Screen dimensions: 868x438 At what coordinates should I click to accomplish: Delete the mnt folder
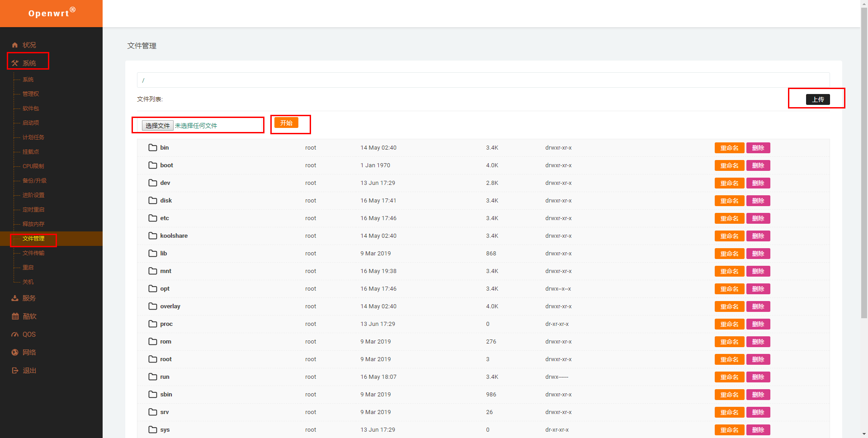coord(758,271)
